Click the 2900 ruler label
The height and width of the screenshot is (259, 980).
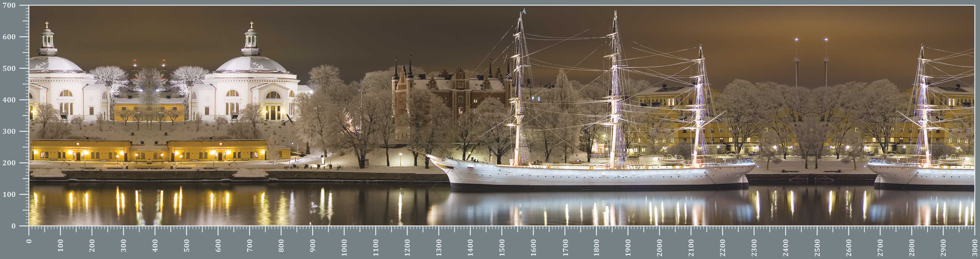click(x=943, y=248)
